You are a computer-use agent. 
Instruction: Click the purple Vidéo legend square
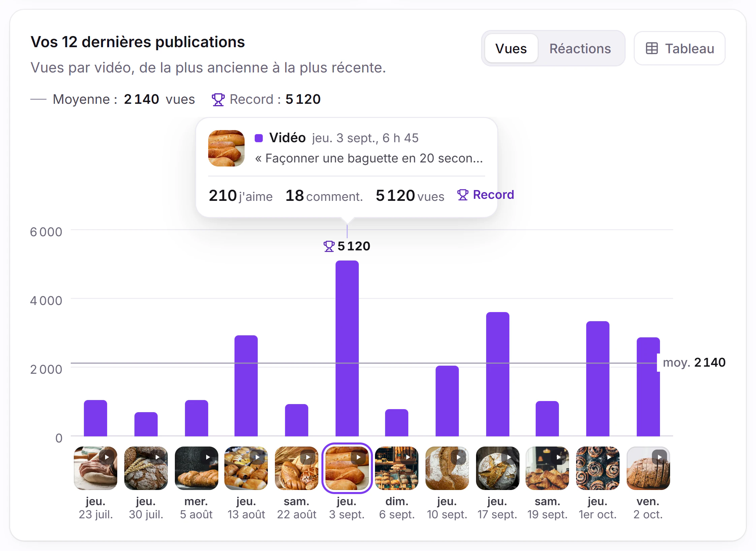coord(259,138)
